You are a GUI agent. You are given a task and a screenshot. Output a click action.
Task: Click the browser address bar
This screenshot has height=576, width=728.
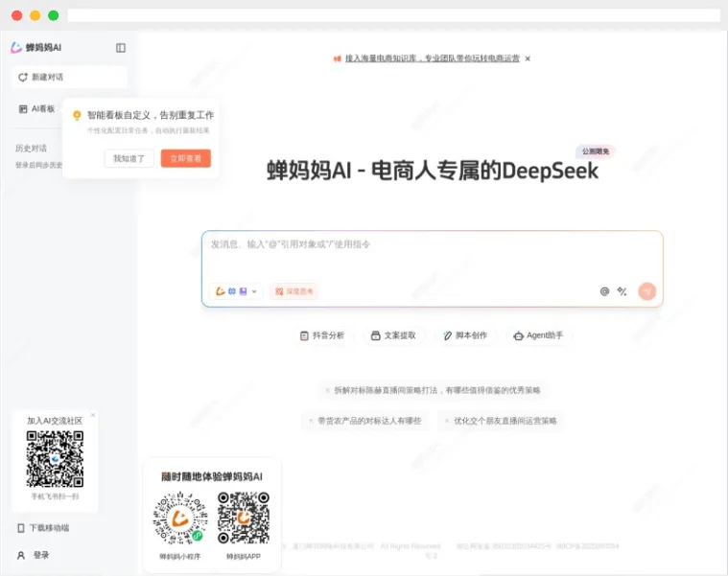coord(393,15)
